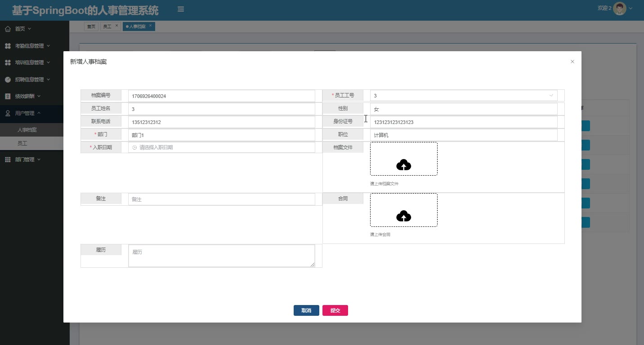This screenshot has height=345, width=644.
Task: Click the 请上传档案文件 hint text
Action: click(x=385, y=184)
